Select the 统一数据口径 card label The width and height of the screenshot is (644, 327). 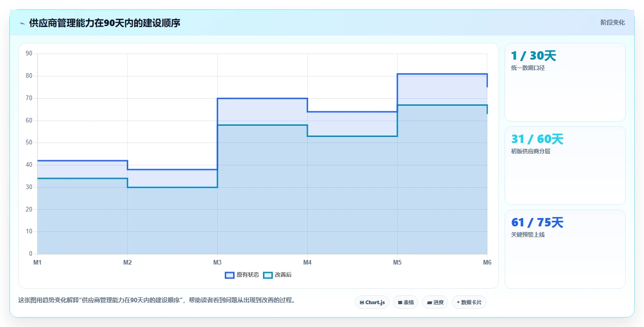[x=528, y=68]
